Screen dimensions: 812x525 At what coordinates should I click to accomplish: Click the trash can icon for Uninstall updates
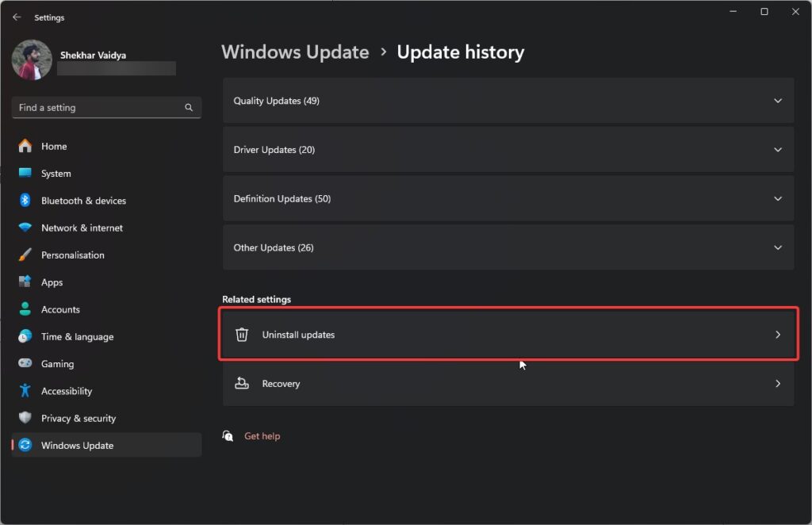point(242,335)
